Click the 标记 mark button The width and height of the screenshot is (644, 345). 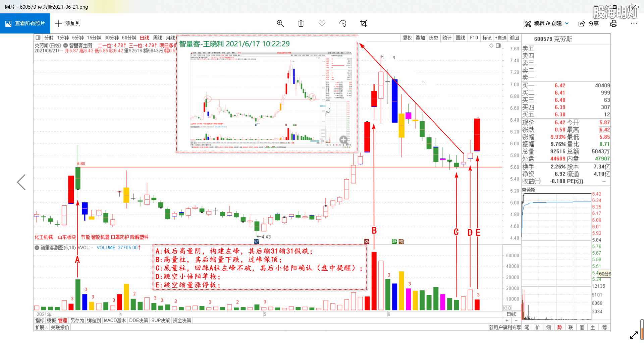(487, 38)
